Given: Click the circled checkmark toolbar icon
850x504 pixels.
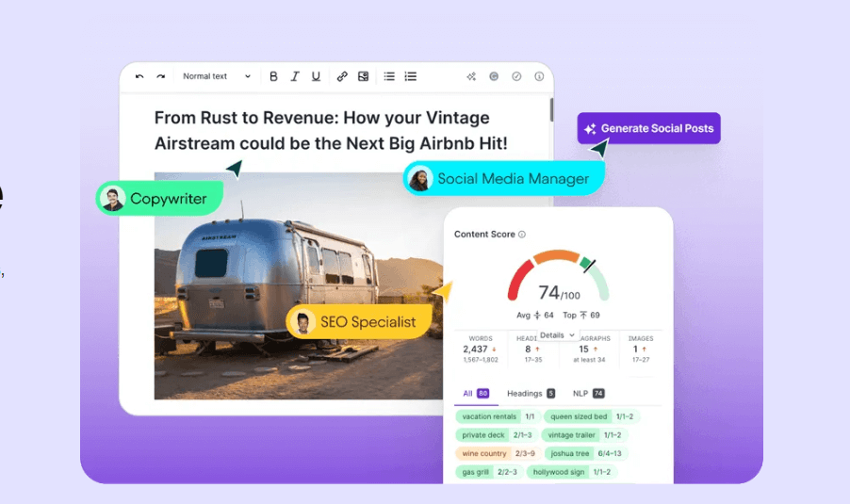Looking at the screenshot, I should click(516, 76).
